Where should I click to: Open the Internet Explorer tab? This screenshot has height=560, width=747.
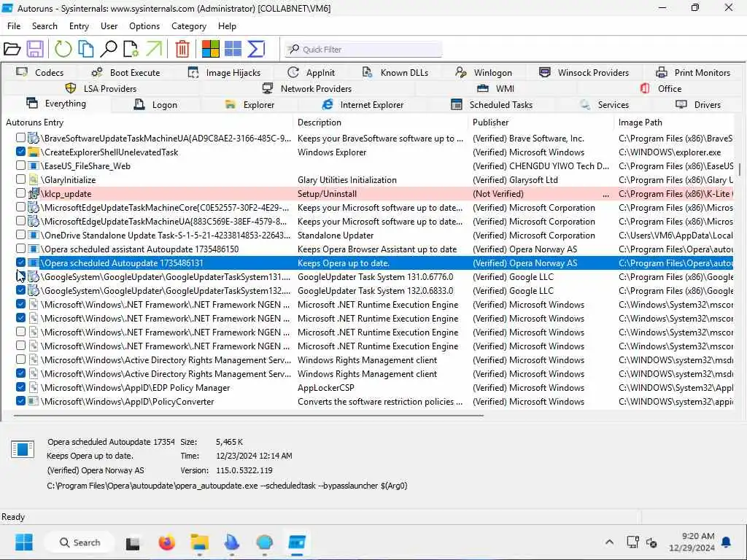[363, 105]
